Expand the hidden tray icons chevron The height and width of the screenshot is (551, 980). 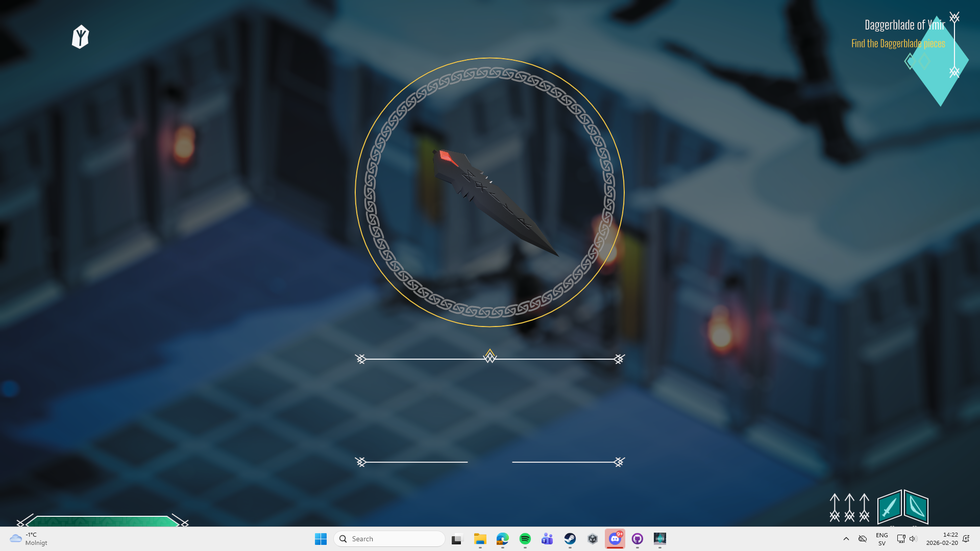point(846,539)
